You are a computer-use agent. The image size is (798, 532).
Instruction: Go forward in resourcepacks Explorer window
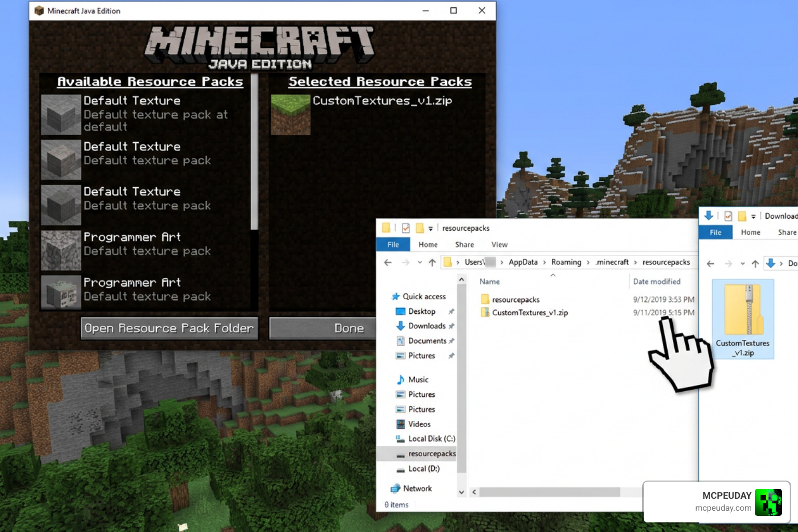click(405, 262)
